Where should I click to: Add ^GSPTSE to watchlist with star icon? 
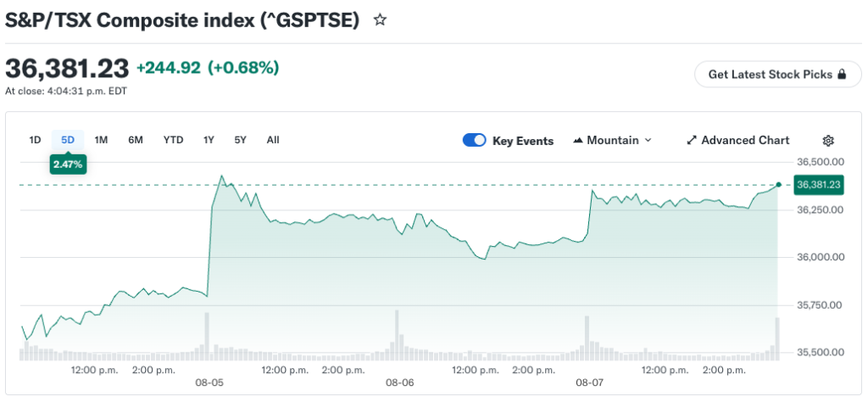(x=380, y=20)
